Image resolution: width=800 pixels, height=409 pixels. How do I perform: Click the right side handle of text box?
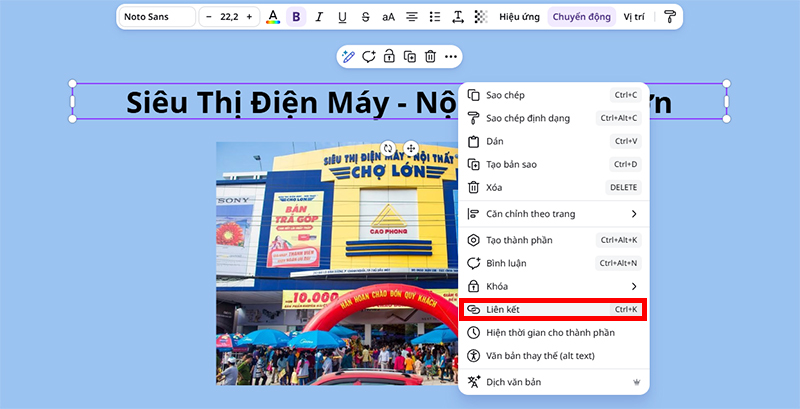[727, 101]
